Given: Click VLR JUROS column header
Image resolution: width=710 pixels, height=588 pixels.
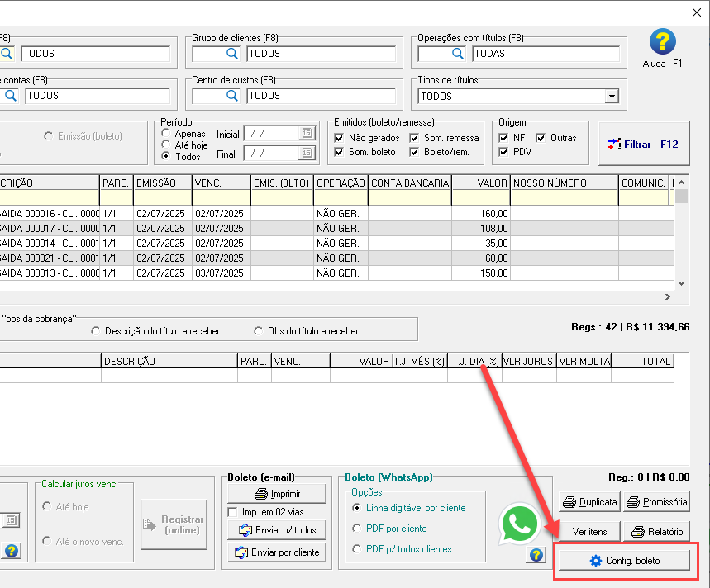Looking at the screenshot, I should [529, 362].
